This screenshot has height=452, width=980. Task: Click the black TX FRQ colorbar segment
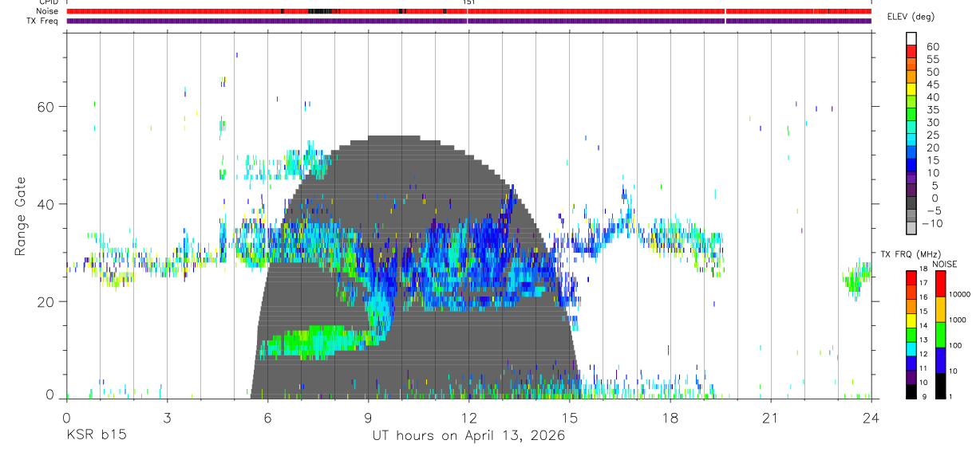911,391
